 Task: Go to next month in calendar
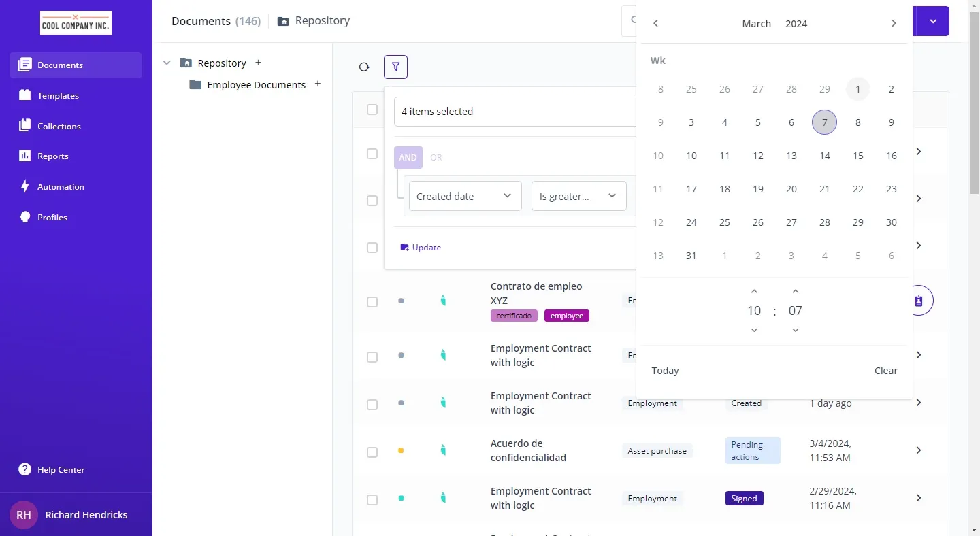point(894,24)
